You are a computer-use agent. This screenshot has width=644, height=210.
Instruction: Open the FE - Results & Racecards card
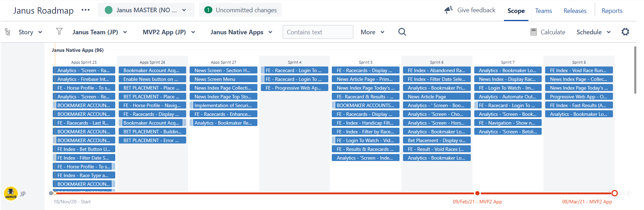(366, 149)
